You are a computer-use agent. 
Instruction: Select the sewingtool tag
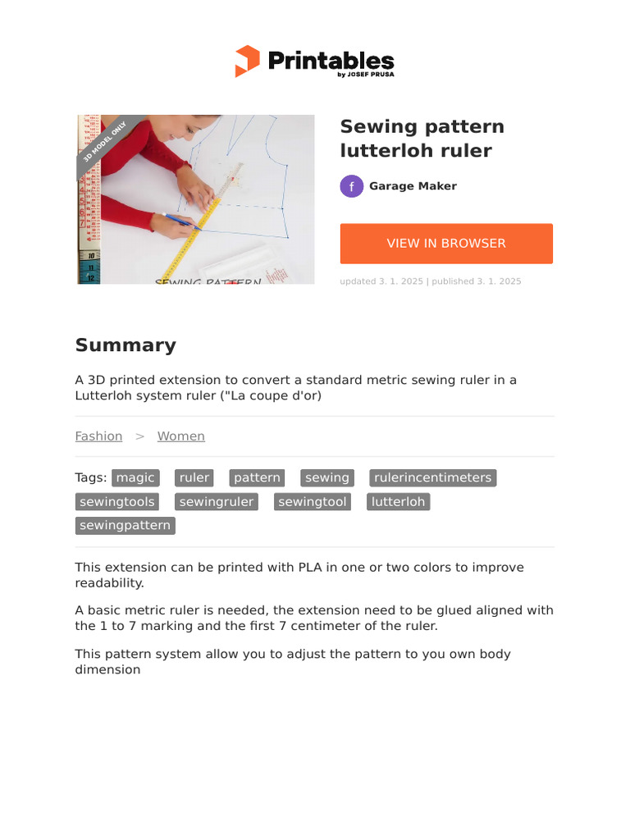(x=313, y=501)
